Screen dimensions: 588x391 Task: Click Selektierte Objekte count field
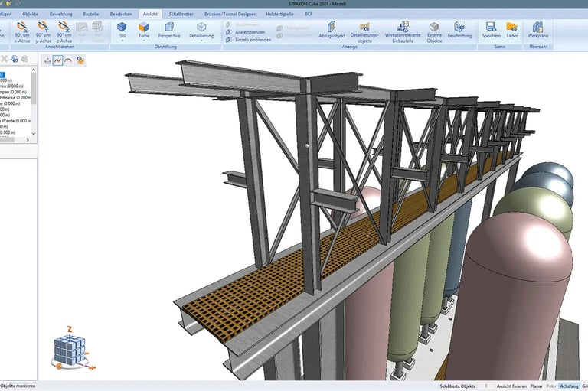tap(486, 386)
